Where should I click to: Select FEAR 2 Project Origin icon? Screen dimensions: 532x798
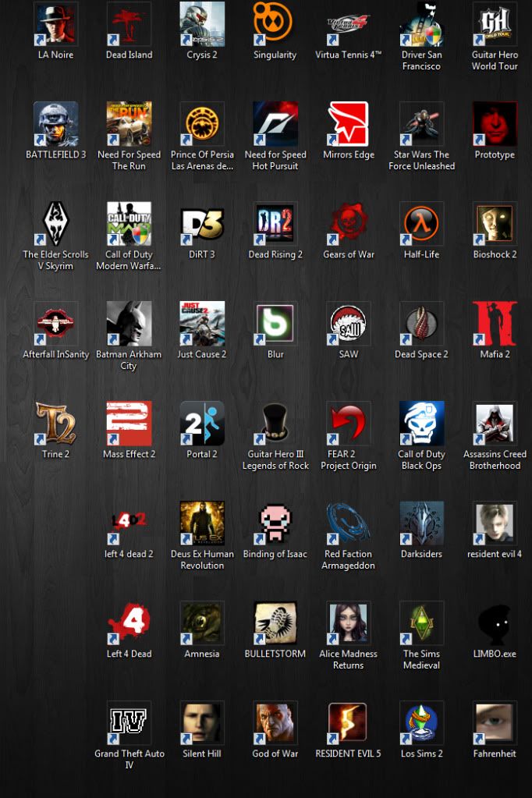pyautogui.click(x=348, y=423)
